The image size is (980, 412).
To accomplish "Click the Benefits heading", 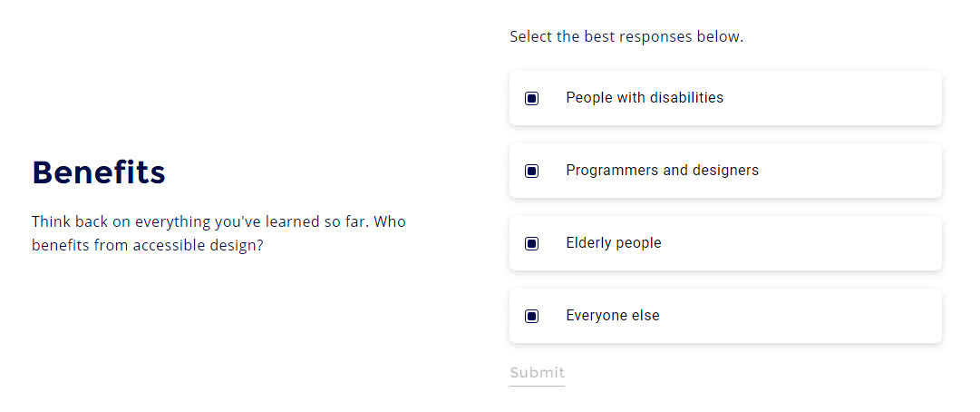I will pos(99,172).
